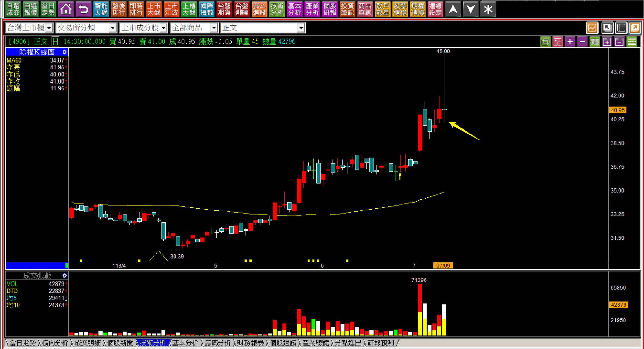
Task: Toggle the green horizontal lines icon
Action: 632,41
